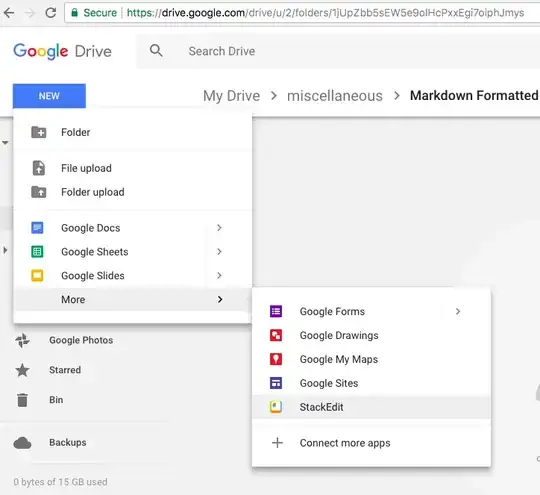Click the search magnifier icon
540x495 pixels.
(x=156, y=51)
